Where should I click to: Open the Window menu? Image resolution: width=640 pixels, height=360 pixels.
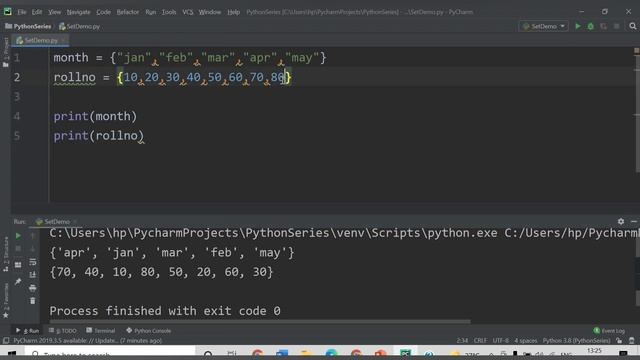[209, 12]
